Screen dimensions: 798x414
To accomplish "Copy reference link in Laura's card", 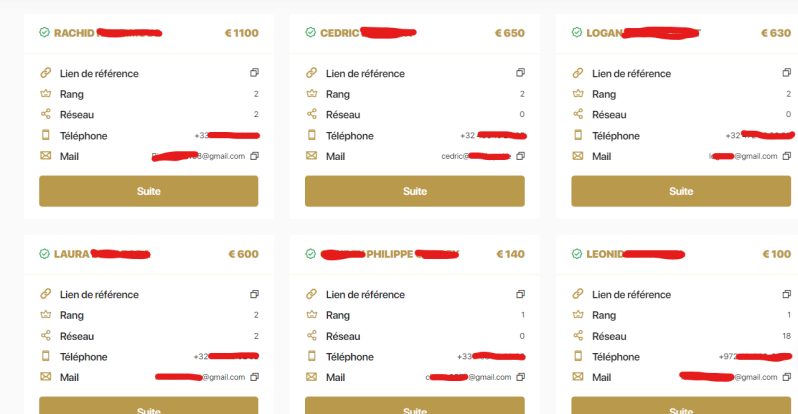I will 254,294.
